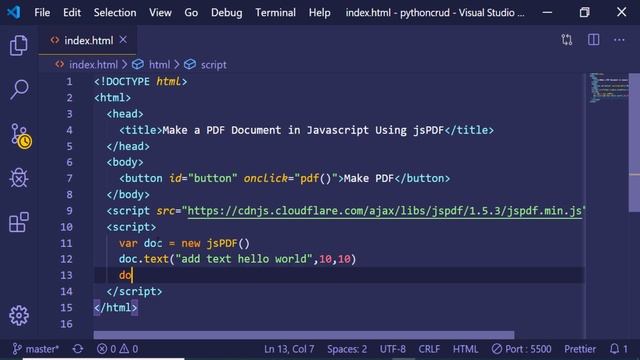Screen dimensions: 640x360
Task: Restore down the window
Action: [x=584, y=12]
